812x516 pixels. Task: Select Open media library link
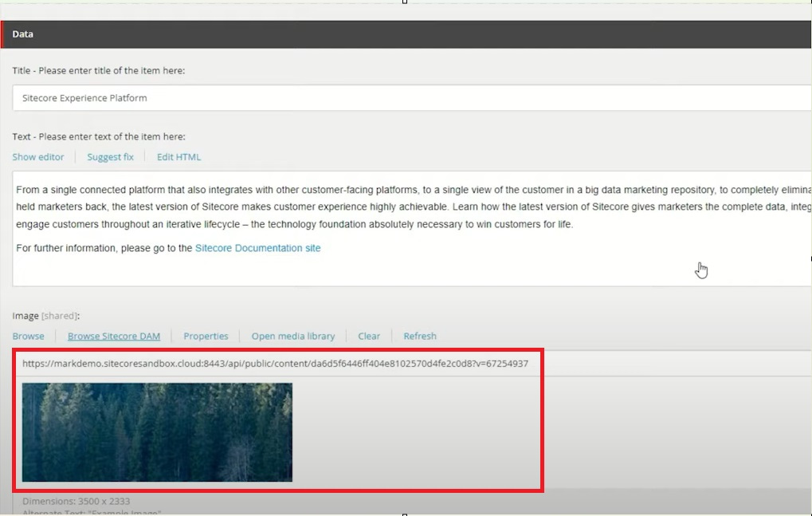tap(293, 337)
